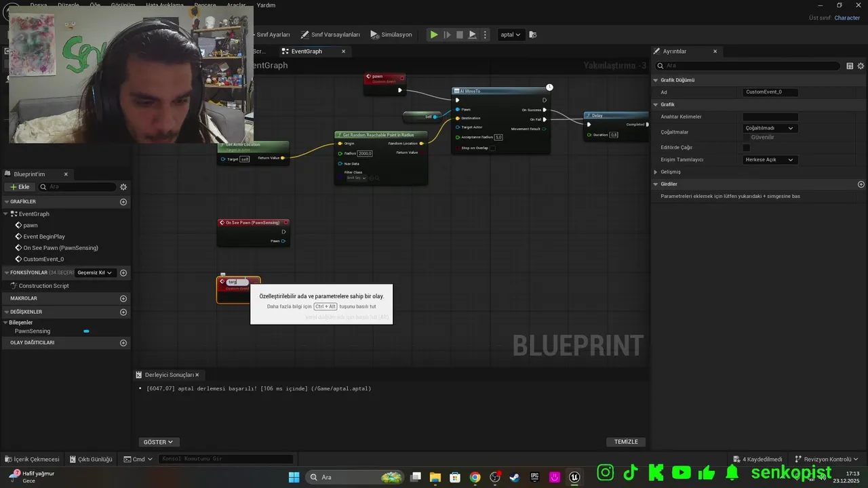Click the 4 Kaydedilmedi unsaved indicator
The image size is (868, 488).
757,459
